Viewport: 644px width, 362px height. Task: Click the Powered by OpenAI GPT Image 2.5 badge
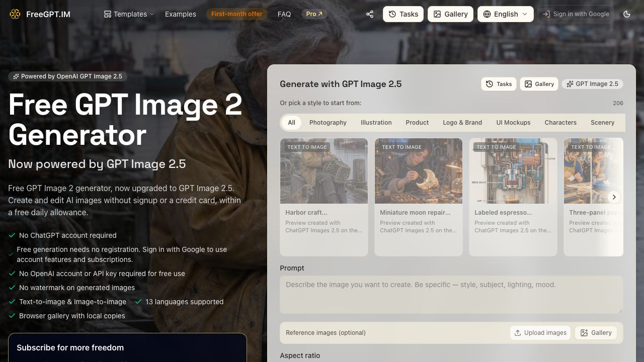pyautogui.click(x=68, y=76)
